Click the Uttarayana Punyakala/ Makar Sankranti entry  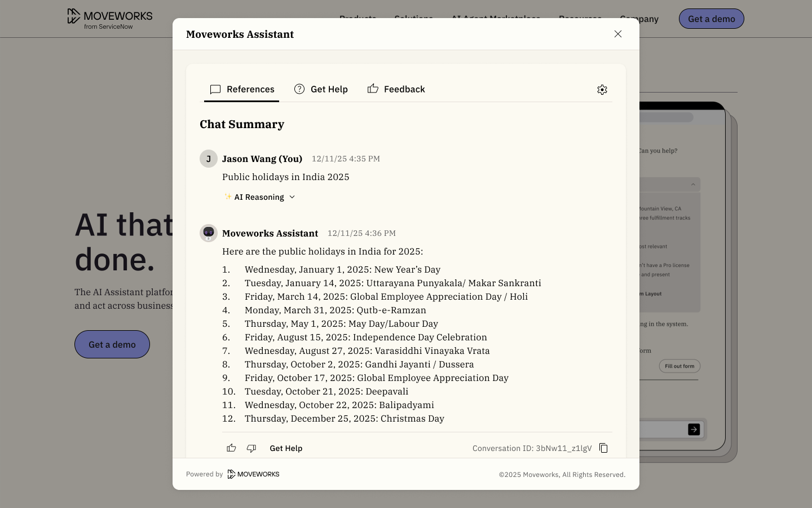tap(393, 283)
